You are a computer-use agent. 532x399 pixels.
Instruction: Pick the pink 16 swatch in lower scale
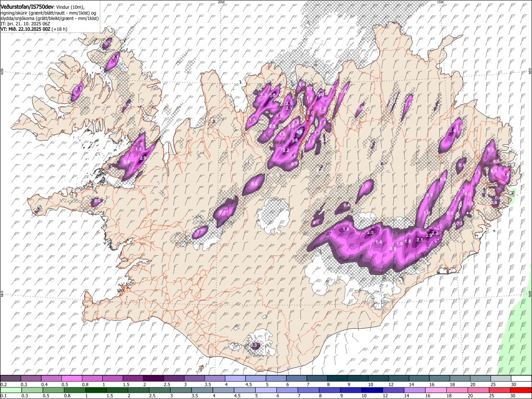point(436,390)
